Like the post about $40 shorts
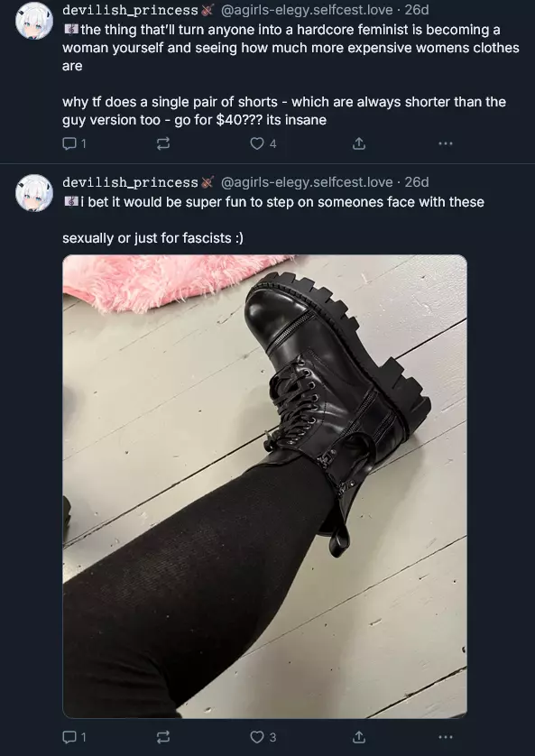Screen dimensions: 535x756 pyautogui.click(x=263, y=143)
